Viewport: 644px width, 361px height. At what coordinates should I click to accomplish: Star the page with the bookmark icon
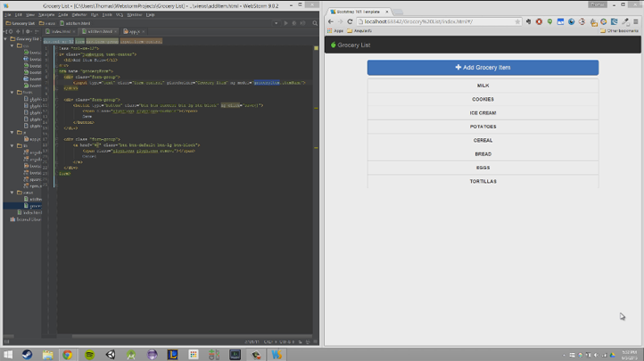517,21
